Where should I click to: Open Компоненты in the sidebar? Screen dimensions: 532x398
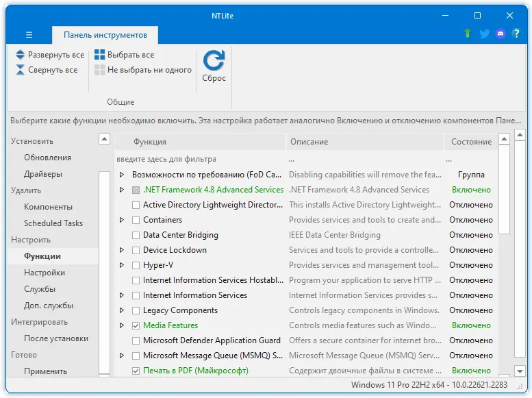48,207
